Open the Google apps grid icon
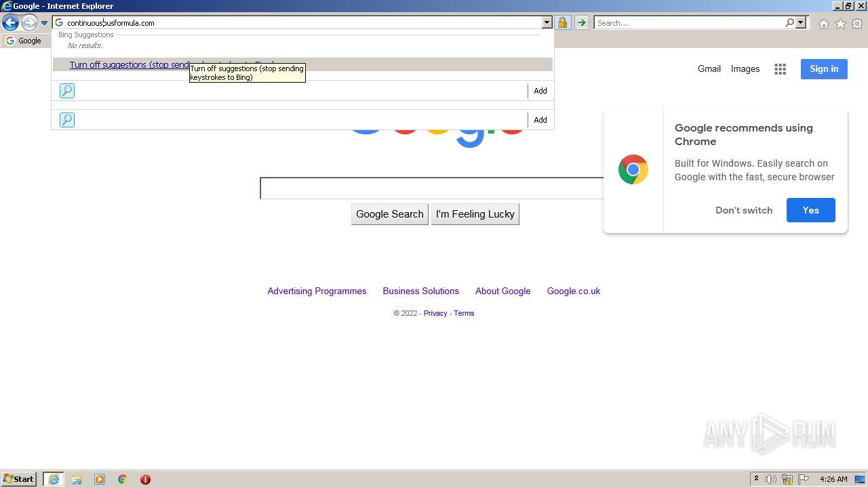This screenshot has height=488, width=868. [x=781, y=69]
